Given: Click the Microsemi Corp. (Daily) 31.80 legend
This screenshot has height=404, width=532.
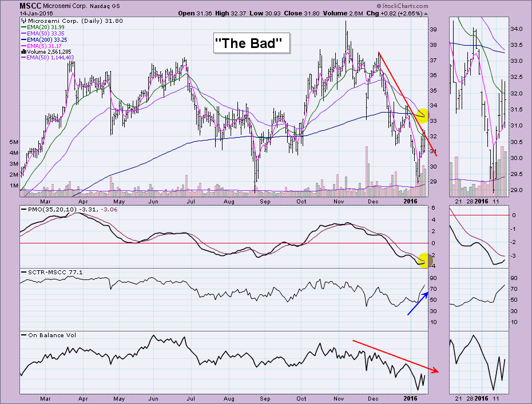Looking at the screenshot, I should (72, 21).
